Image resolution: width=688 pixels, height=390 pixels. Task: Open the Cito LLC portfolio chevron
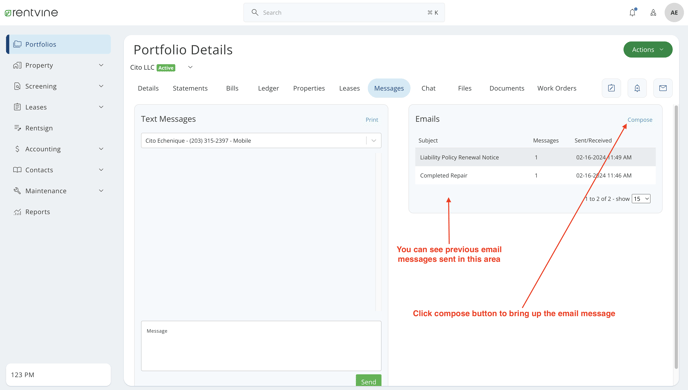click(x=190, y=67)
